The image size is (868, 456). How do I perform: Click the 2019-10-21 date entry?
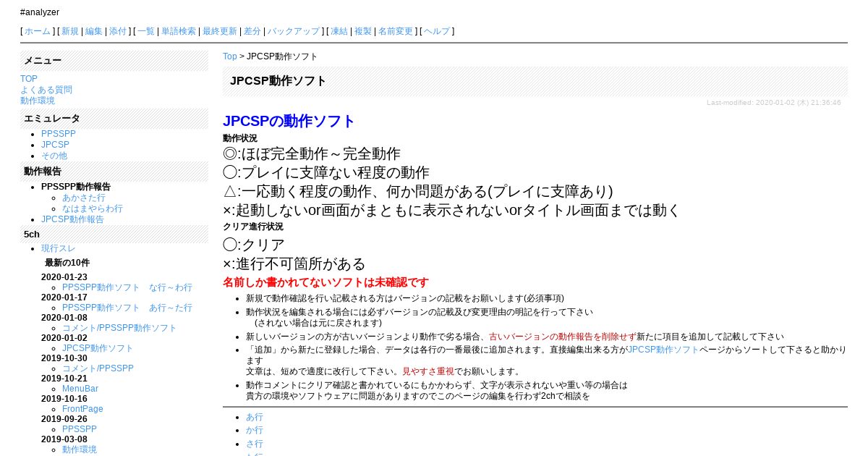tap(64, 379)
